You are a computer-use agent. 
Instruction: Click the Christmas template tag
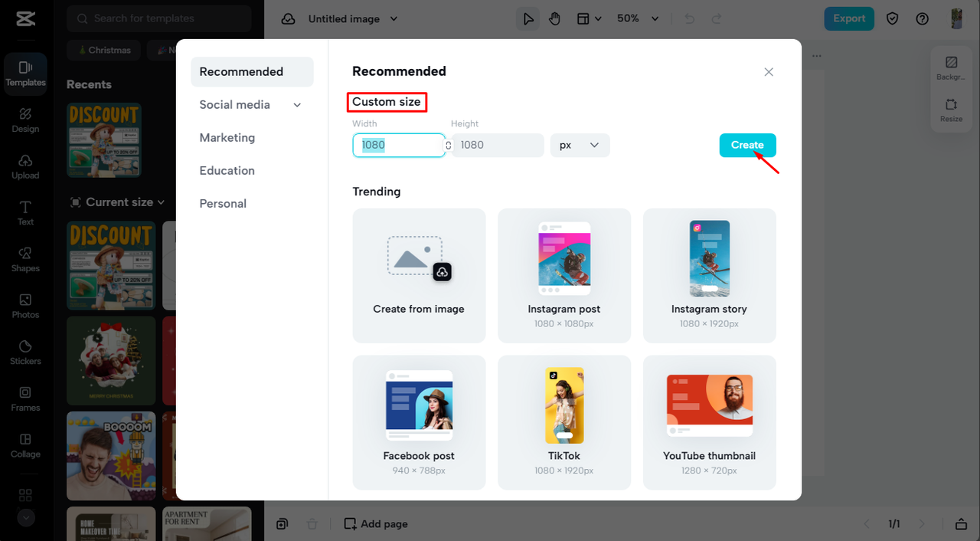click(105, 50)
